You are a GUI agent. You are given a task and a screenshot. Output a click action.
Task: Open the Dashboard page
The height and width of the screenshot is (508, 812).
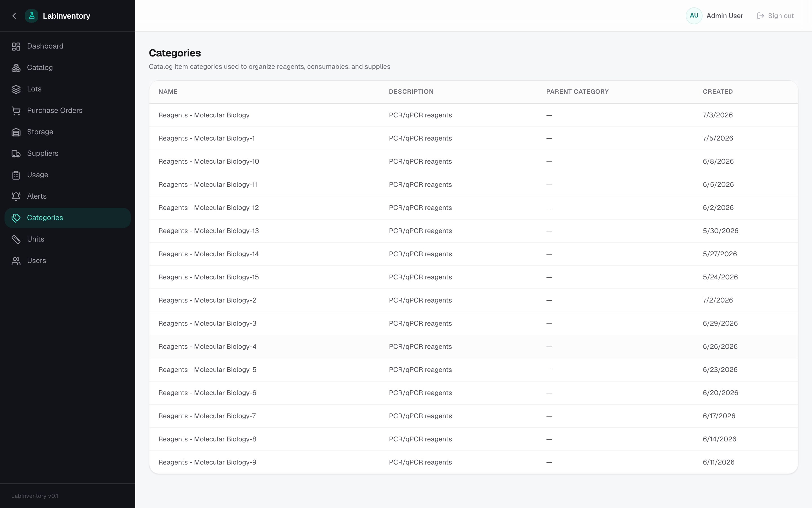click(x=67, y=46)
